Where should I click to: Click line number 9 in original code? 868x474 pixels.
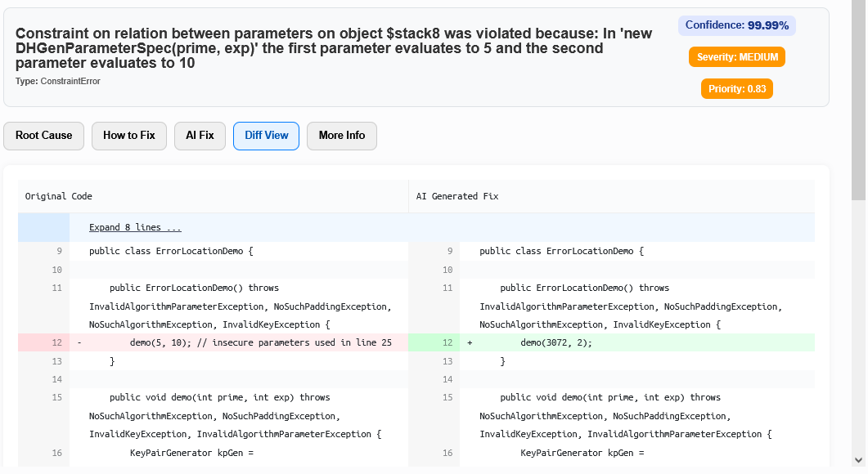pyautogui.click(x=59, y=251)
